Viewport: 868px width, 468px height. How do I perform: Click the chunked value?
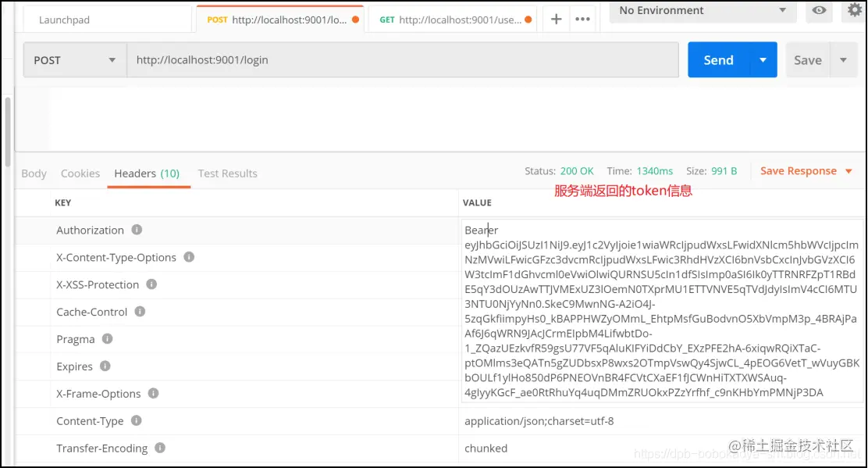[x=486, y=448]
